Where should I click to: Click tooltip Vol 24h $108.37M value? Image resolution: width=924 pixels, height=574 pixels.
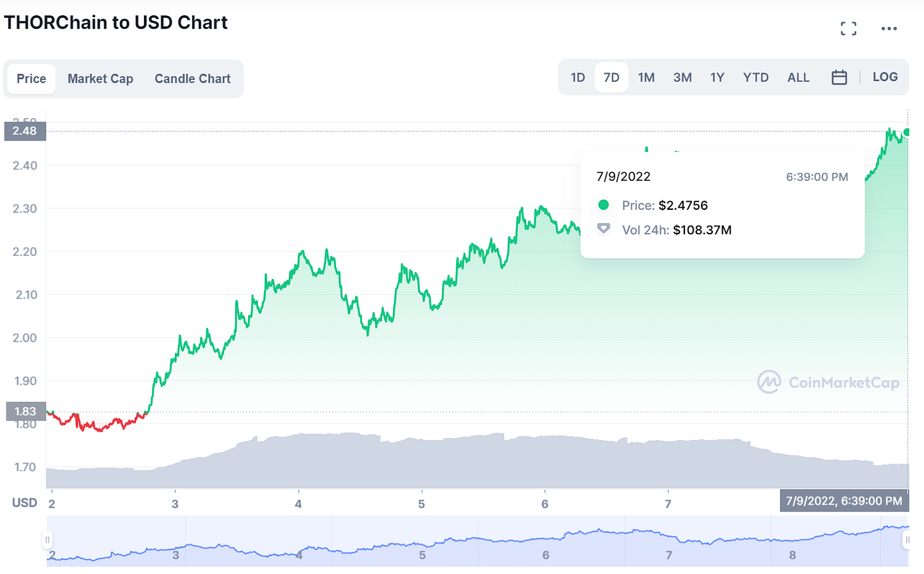[702, 230]
